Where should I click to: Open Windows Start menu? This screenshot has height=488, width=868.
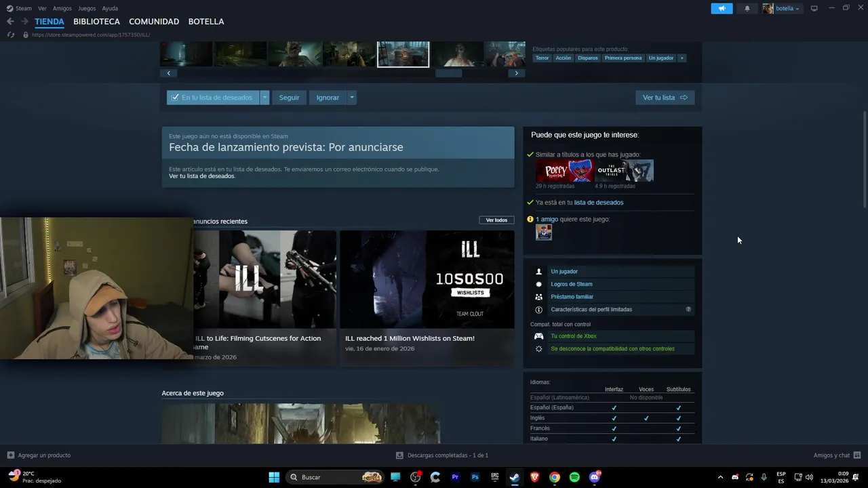click(274, 477)
